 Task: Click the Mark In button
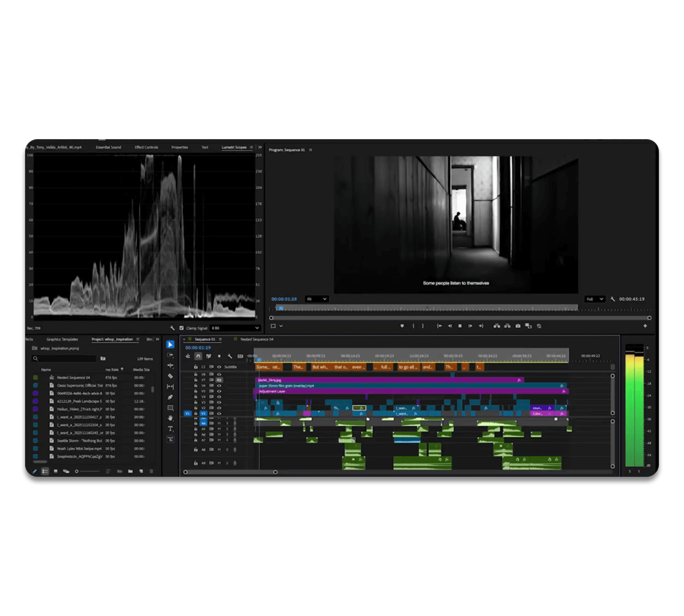coord(413,326)
